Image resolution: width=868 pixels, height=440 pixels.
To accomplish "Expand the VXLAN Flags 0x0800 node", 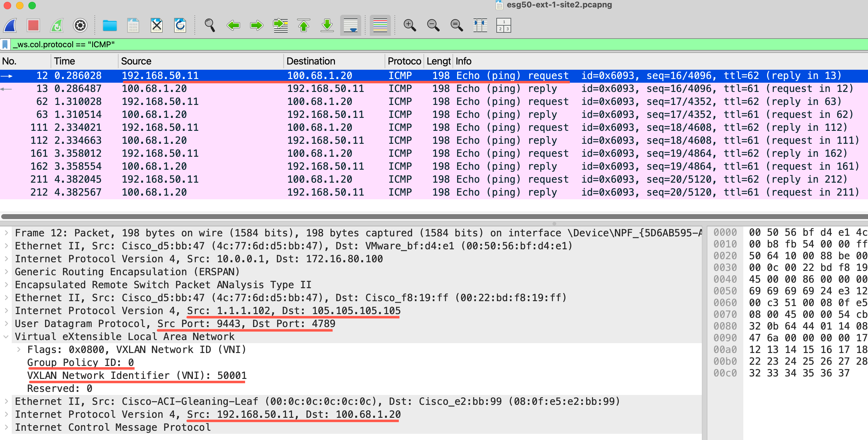I will pyautogui.click(x=19, y=349).
